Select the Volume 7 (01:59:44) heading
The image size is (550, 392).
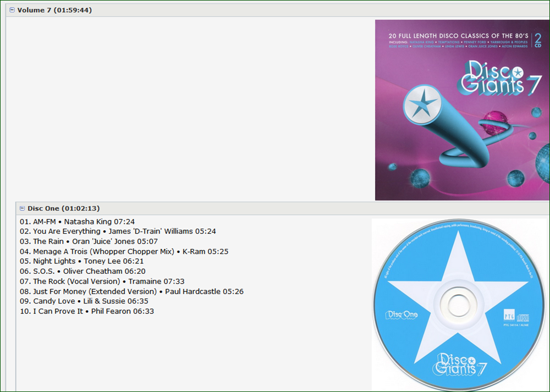click(x=54, y=10)
